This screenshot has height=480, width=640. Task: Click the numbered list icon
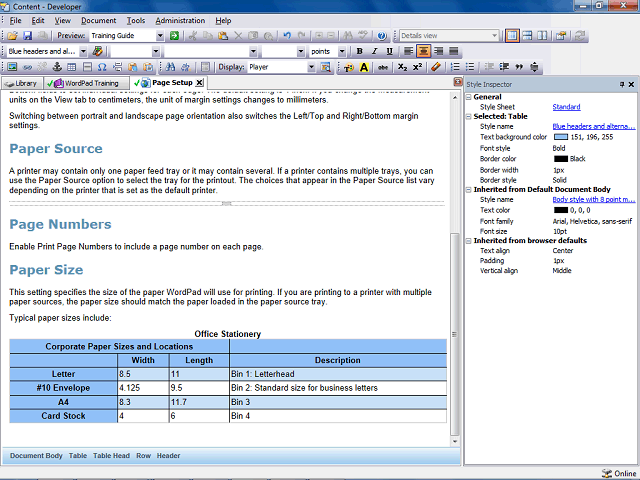pos(455,67)
